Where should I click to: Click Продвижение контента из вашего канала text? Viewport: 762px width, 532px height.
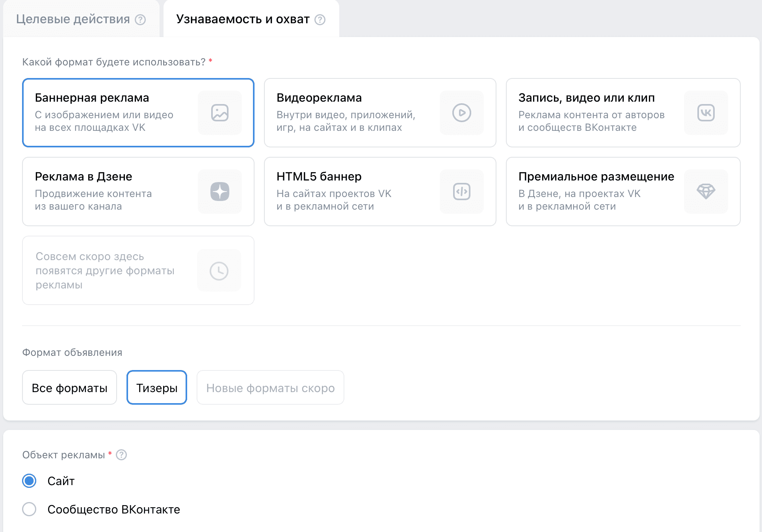click(x=93, y=200)
